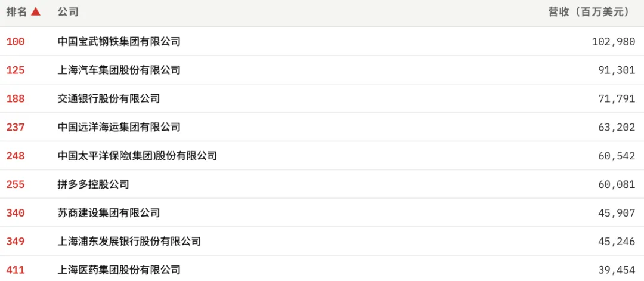
Task: Open 拼多多控股公司 company link
Action: (x=94, y=184)
